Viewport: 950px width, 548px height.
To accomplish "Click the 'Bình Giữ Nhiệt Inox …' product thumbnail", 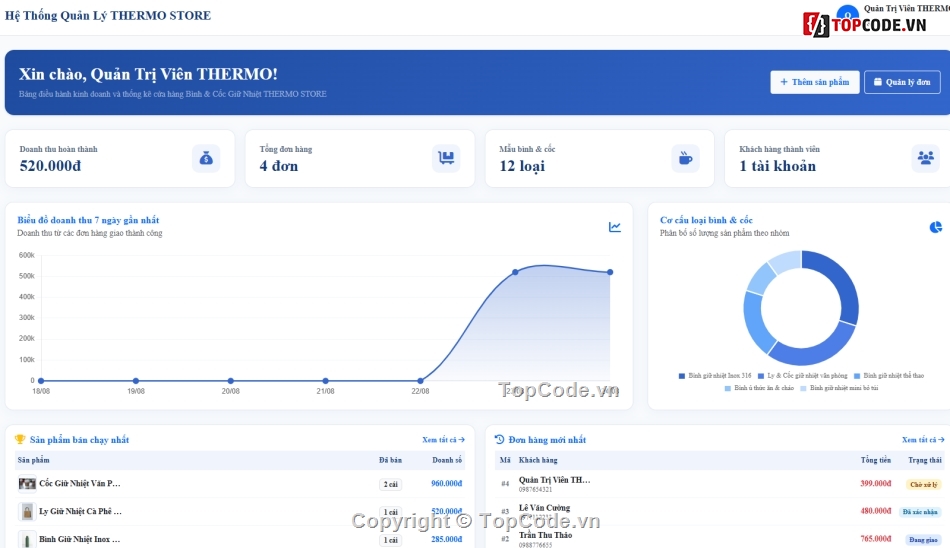I will point(27,539).
